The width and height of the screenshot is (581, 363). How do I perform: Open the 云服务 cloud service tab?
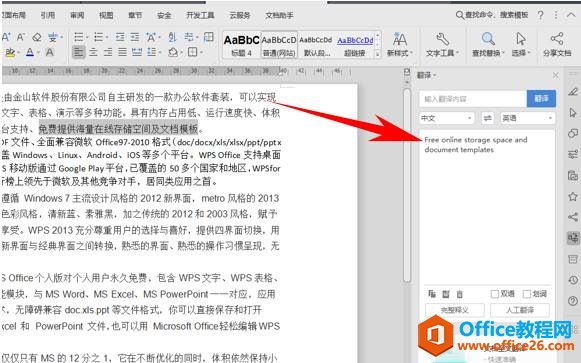240,15
